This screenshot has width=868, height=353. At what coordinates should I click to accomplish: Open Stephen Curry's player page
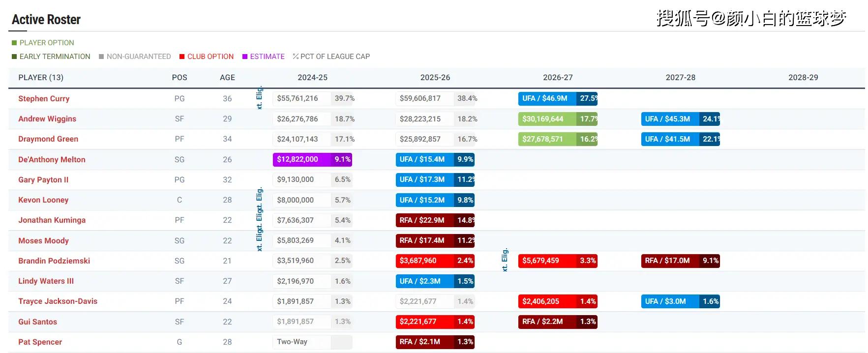click(x=44, y=99)
